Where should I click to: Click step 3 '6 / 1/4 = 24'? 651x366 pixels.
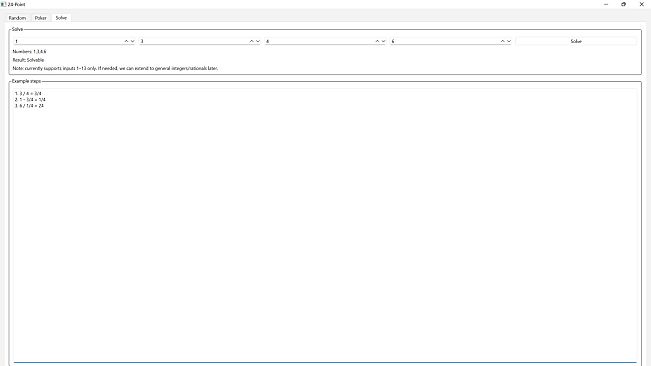[29, 106]
